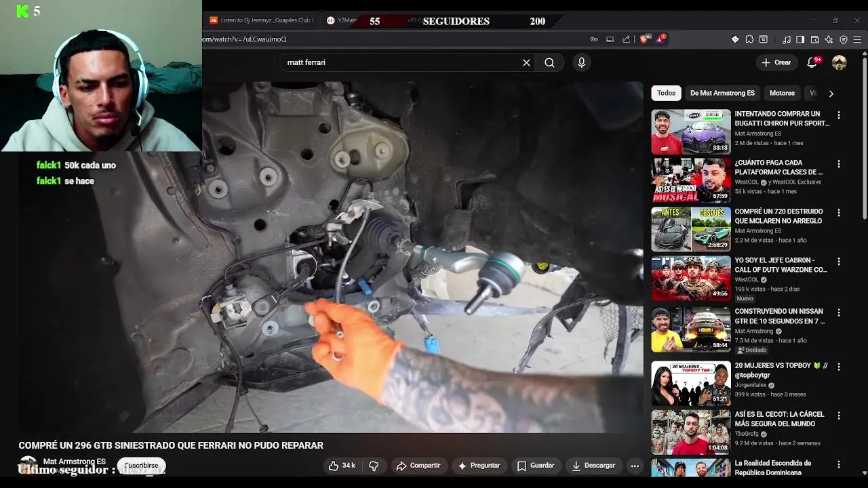Open title Así es el CECOT
Image resolution: width=868 pixels, height=488 pixels.
tap(779, 419)
